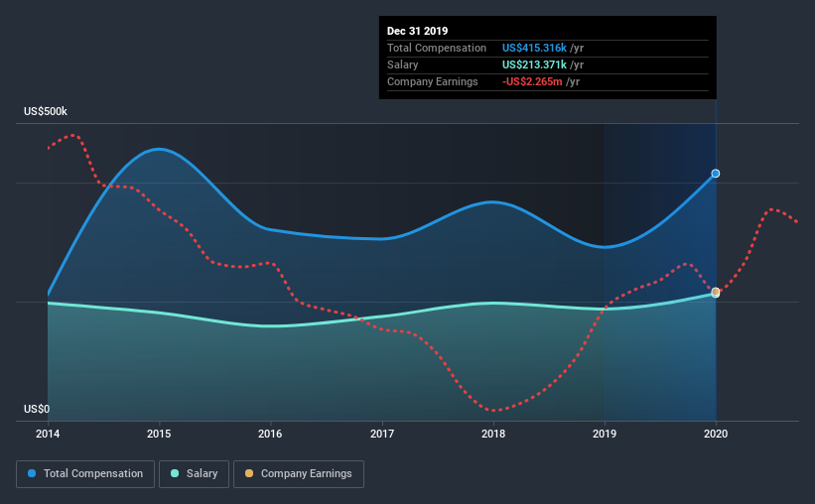This screenshot has width=815, height=504.
Task: Click the 2019 x-axis label
Action: [x=605, y=434]
